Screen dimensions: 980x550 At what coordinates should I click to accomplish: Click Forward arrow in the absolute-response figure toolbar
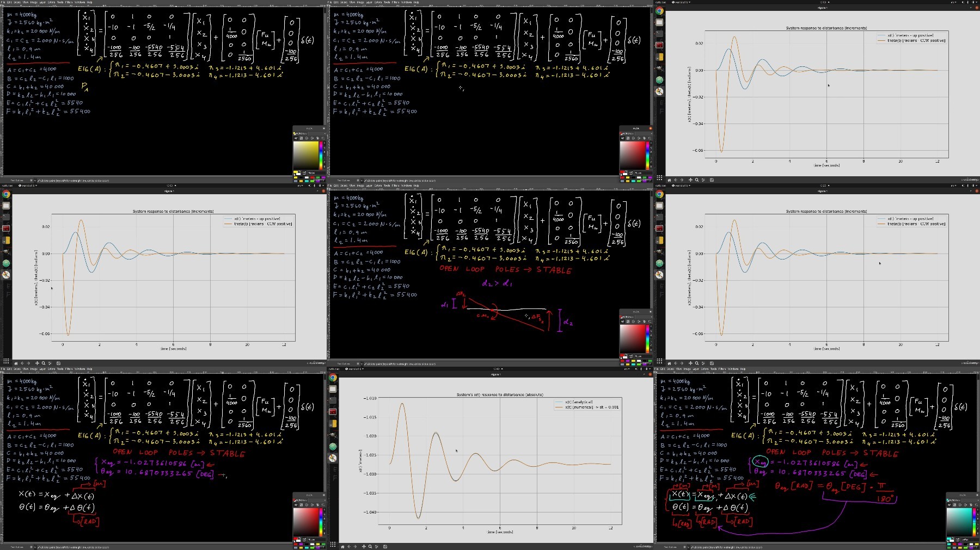tap(355, 546)
